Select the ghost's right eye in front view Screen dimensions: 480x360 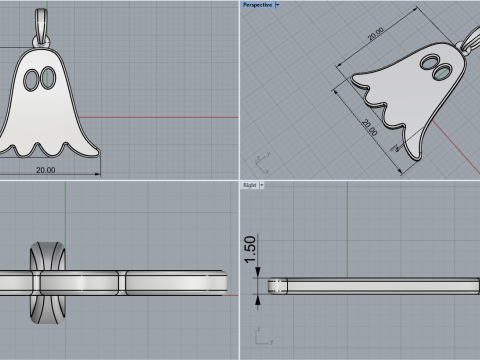coord(48,78)
